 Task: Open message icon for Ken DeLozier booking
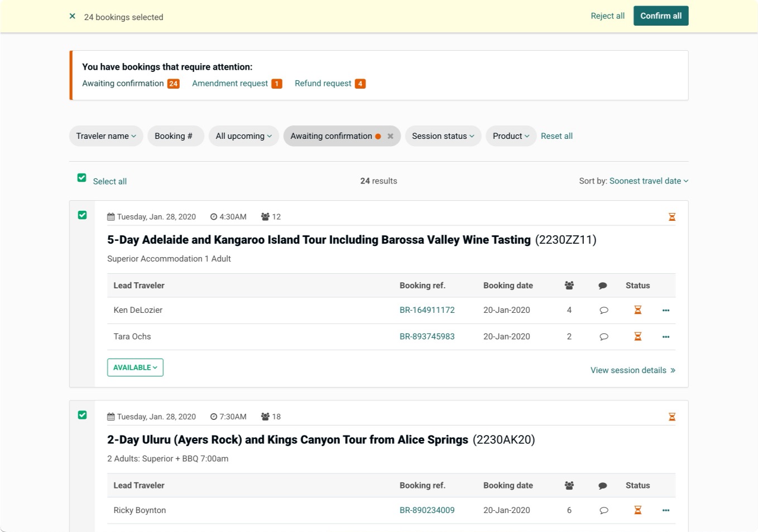(x=603, y=311)
